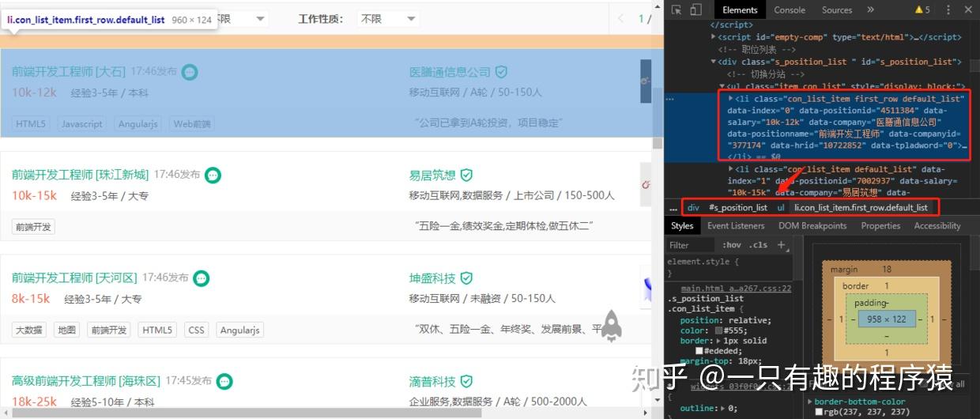The height and width of the screenshot is (419, 980).
Task: Open the DevTools more-tabs chevron
Action: point(870,9)
